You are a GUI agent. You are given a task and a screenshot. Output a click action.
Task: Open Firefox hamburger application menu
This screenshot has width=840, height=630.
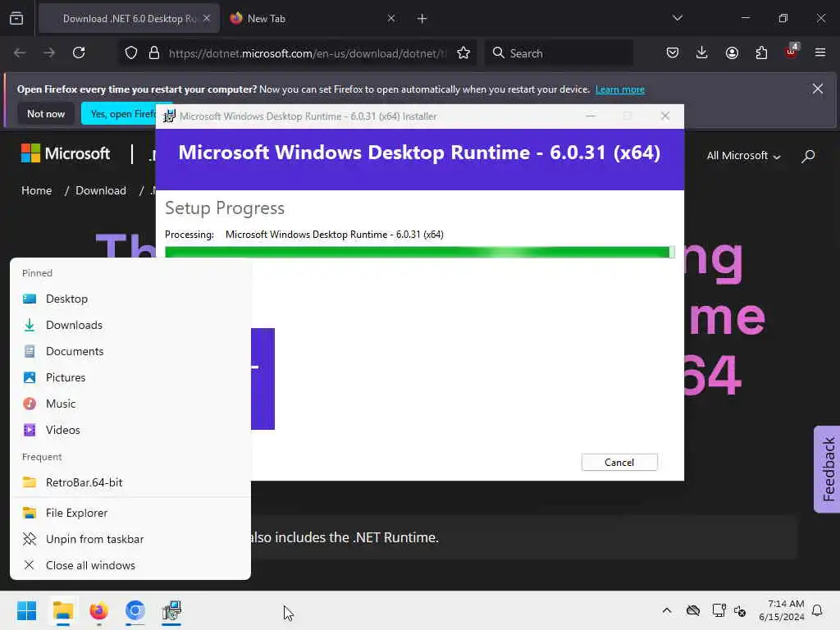tap(820, 53)
